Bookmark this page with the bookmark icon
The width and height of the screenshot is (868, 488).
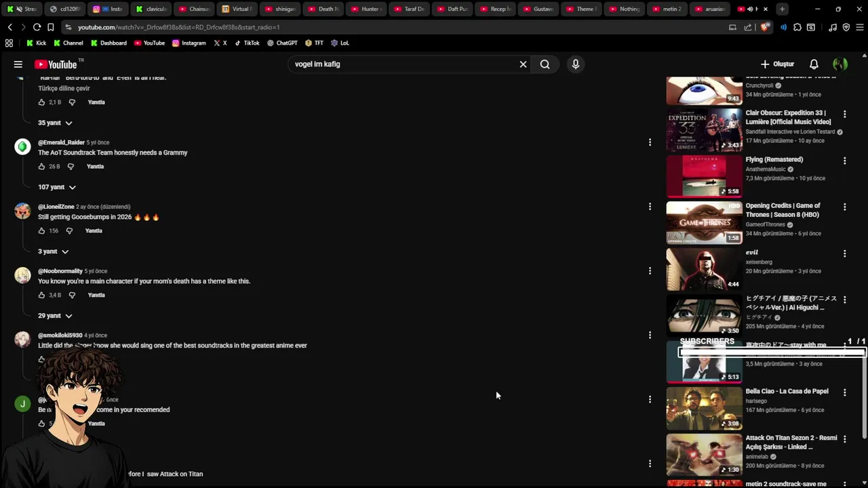[50, 27]
